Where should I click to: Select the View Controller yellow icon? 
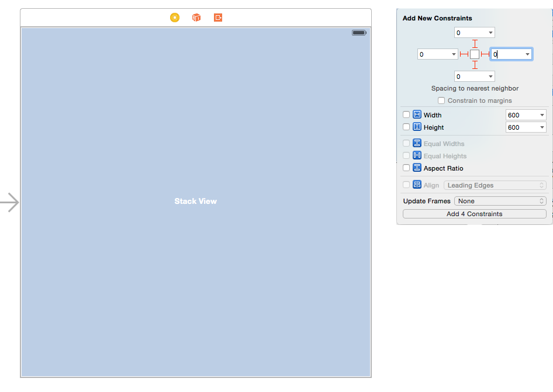[x=174, y=18]
